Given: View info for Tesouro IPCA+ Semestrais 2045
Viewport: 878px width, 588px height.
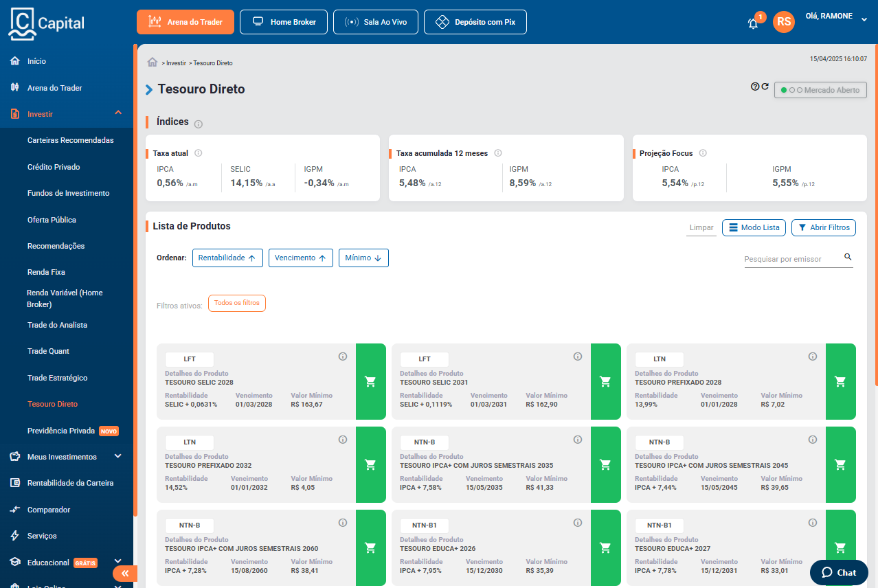Looking at the screenshot, I should click(813, 440).
